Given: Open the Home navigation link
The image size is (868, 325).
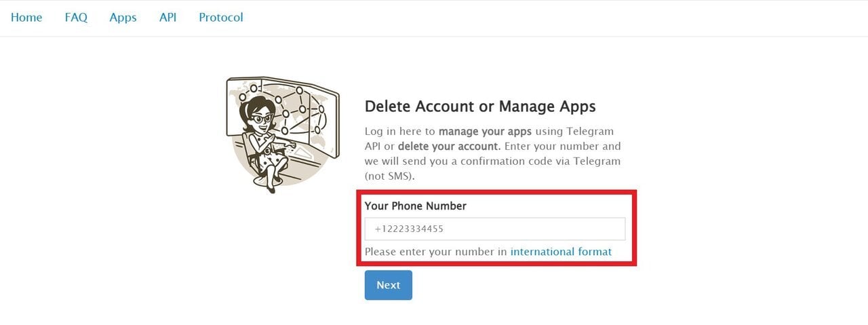Looking at the screenshot, I should pos(26,18).
